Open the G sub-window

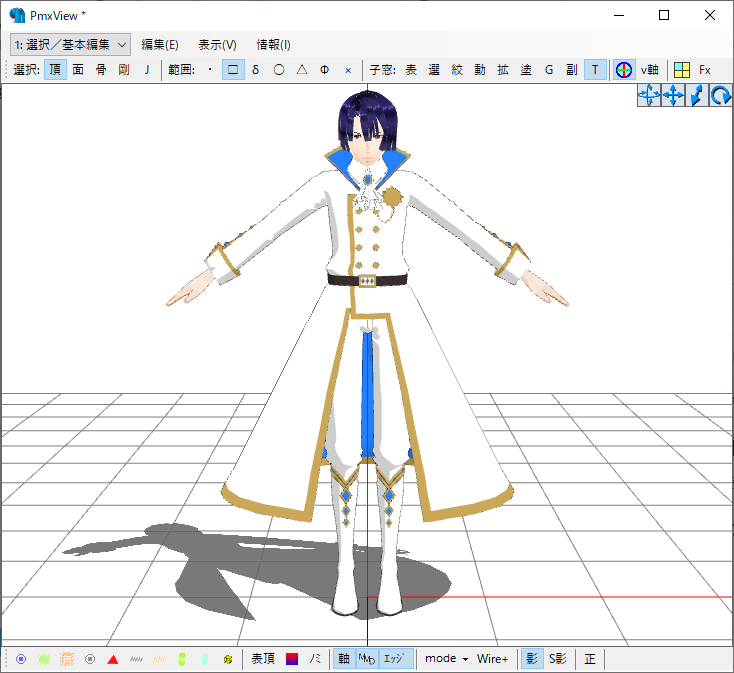click(x=549, y=70)
